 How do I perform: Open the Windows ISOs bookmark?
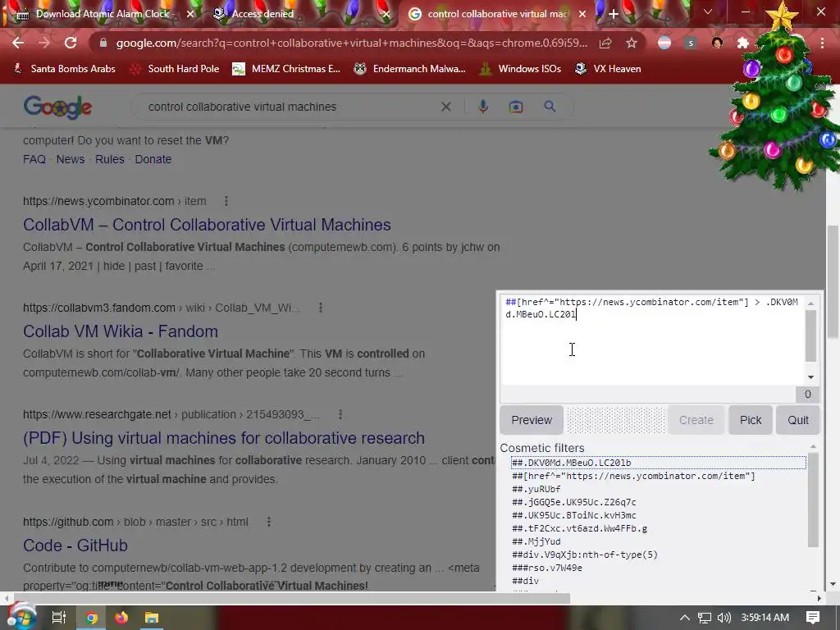(521, 69)
